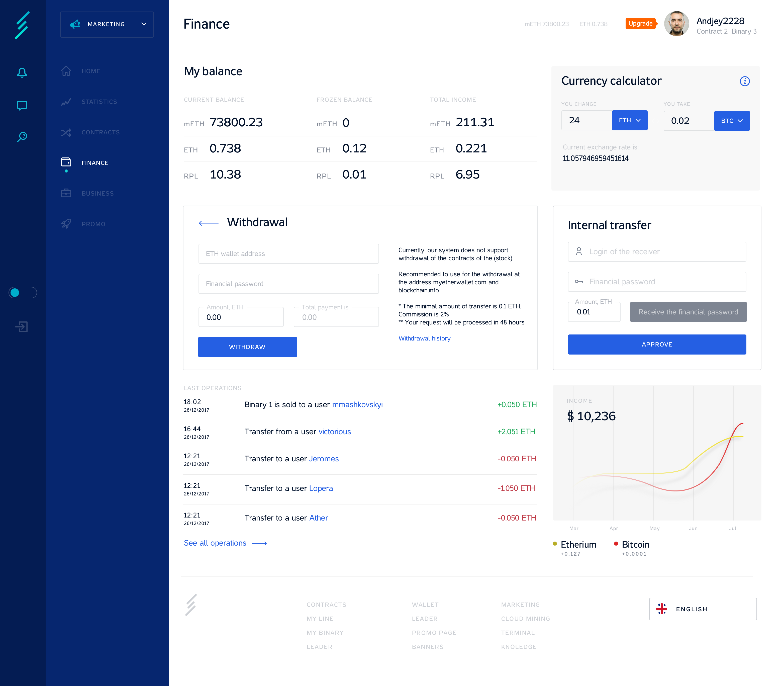
Task: Open footer Wallet link
Action: coord(425,605)
